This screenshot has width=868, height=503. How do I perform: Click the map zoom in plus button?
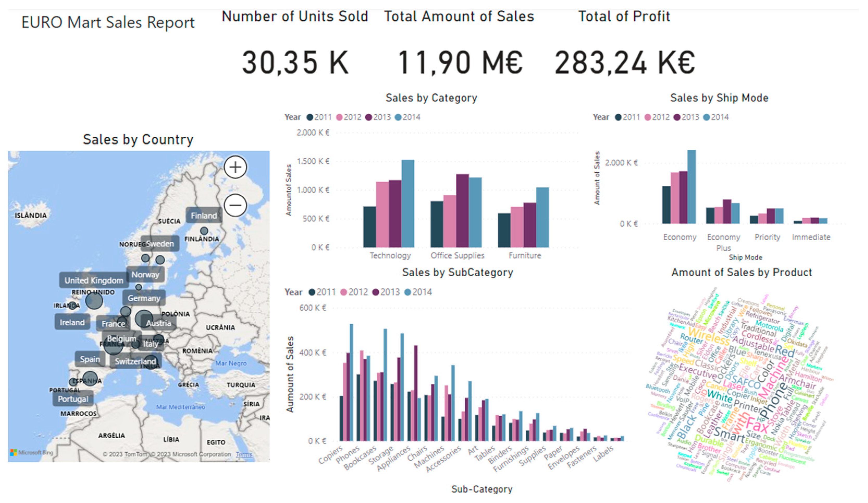[235, 167]
